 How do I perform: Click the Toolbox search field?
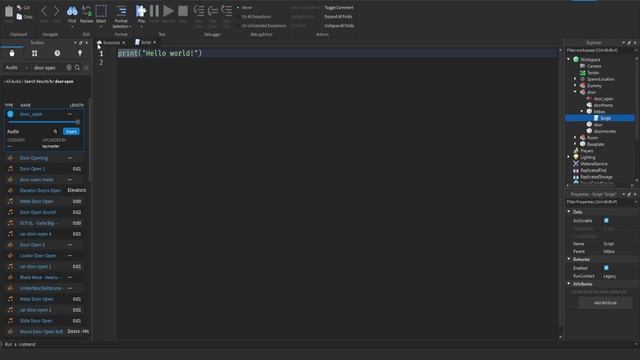point(48,67)
